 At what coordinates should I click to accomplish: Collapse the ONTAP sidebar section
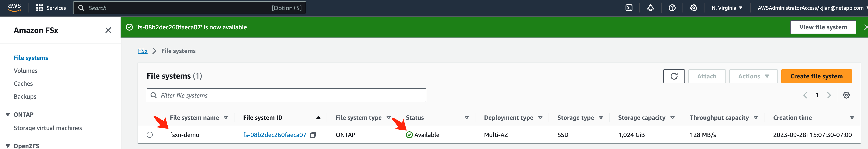coord(8,115)
